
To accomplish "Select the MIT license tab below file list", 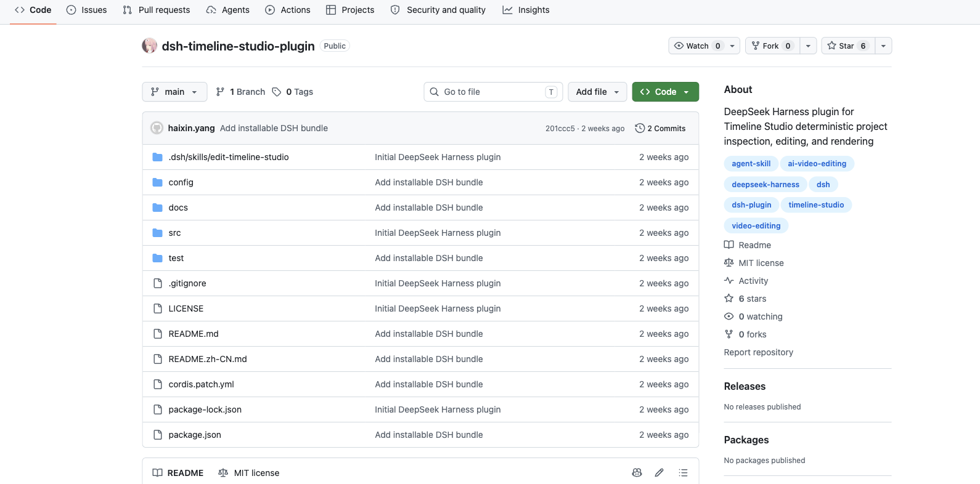I will [x=249, y=473].
